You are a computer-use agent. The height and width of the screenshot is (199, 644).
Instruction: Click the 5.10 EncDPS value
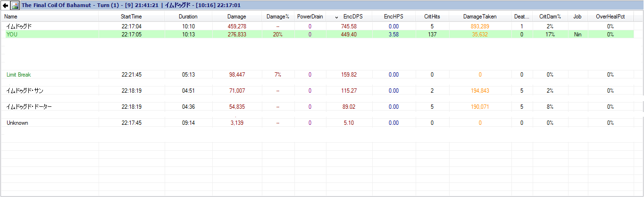point(349,123)
